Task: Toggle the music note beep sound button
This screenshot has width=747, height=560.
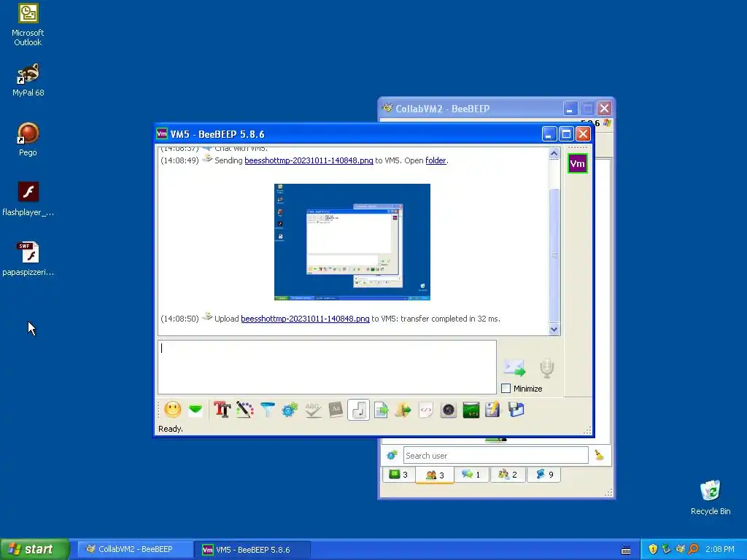Action: (359, 410)
